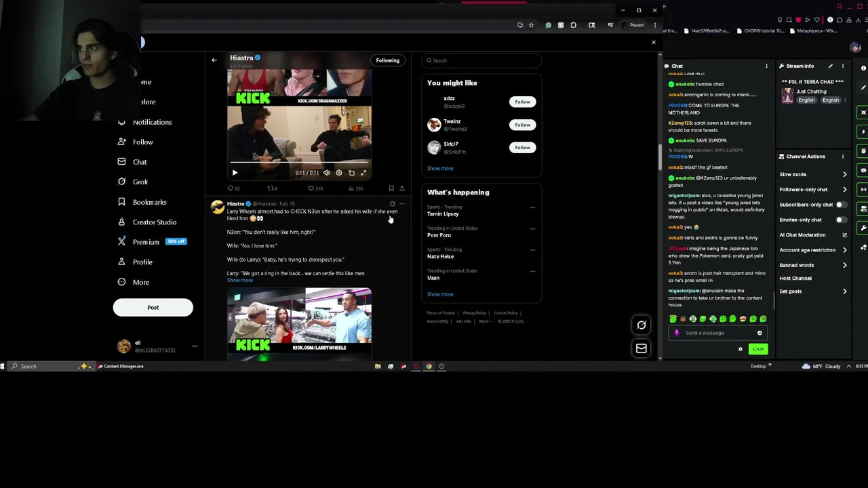Expand Banned words settings

point(812,265)
